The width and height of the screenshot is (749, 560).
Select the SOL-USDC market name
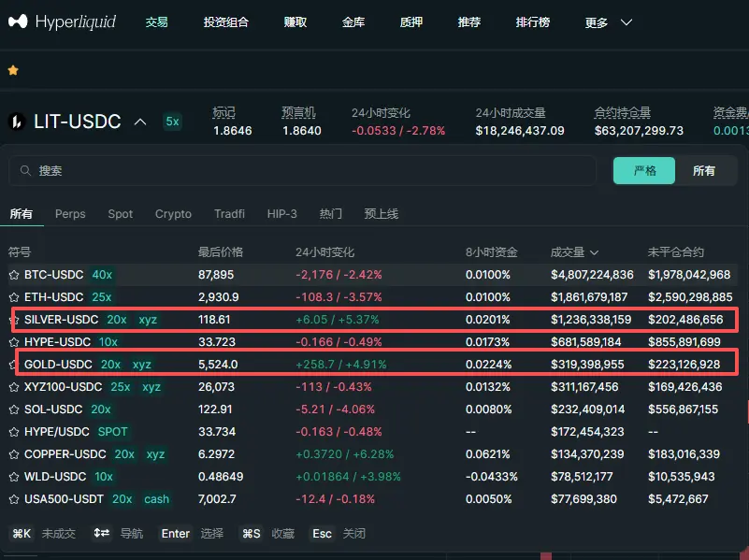pos(53,409)
